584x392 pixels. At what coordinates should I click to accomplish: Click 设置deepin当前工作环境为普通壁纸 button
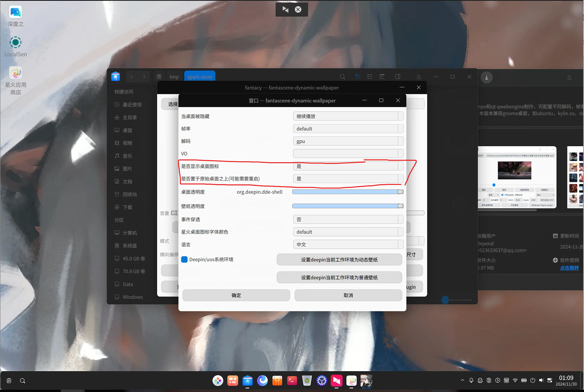click(x=339, y=277)
